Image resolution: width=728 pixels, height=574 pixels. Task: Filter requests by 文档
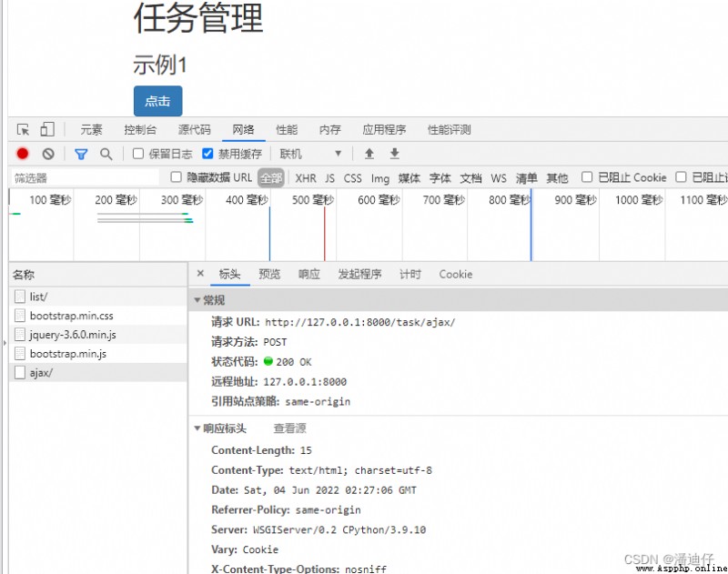pos(471,178)
